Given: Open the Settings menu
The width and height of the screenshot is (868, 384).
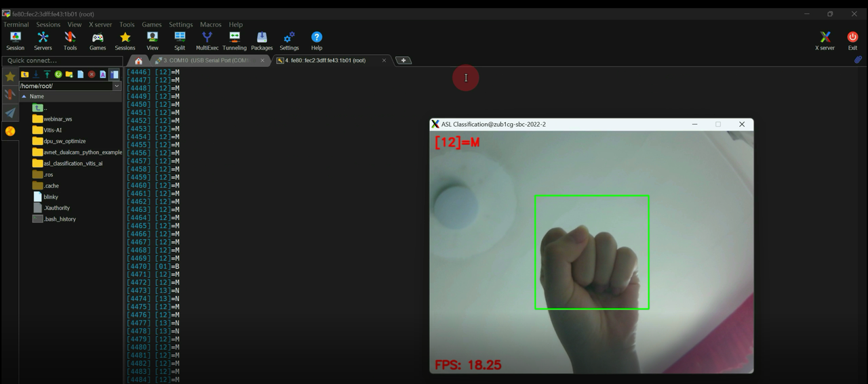Looking at the screenshot, I should tap(181, 24).
